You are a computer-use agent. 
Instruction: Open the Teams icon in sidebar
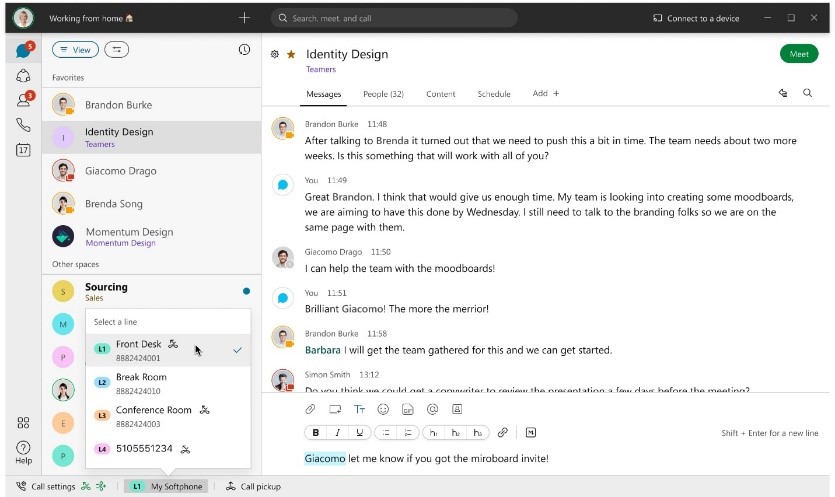(x=23, y=76)
